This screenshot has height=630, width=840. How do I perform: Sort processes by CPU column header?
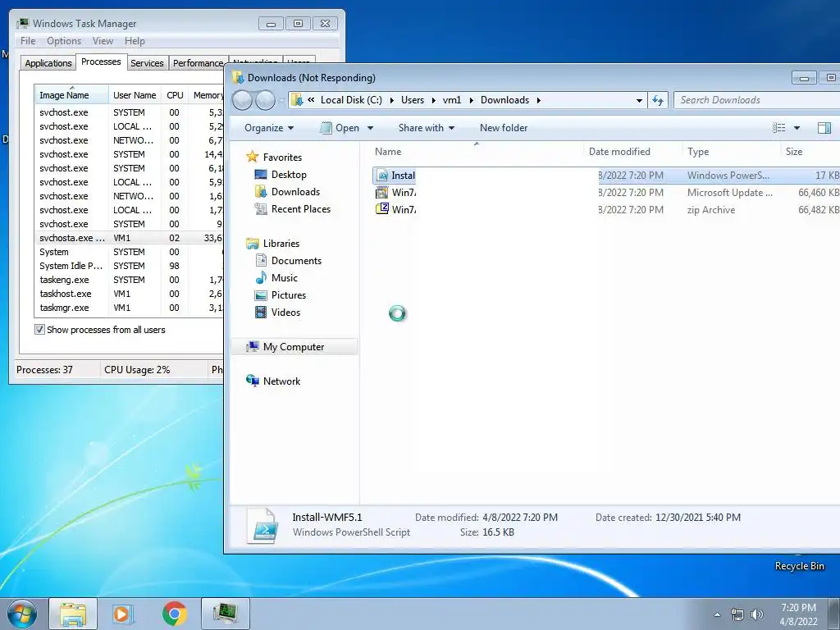(x=176, y=95)
